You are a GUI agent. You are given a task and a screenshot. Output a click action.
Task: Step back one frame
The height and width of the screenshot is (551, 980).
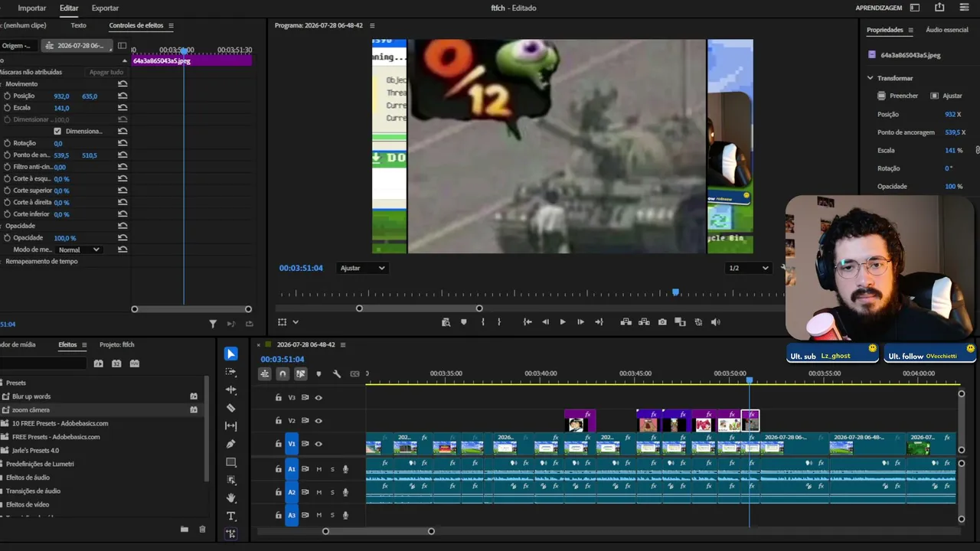545,322
